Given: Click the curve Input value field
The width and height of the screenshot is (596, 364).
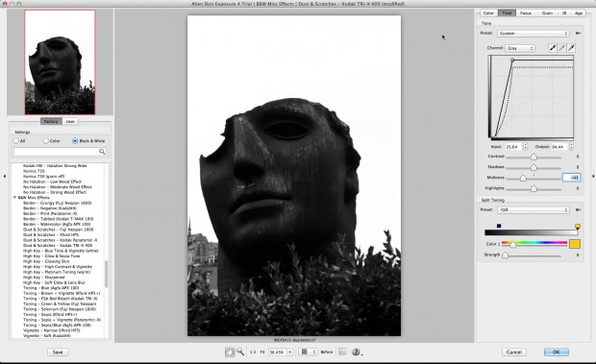Looking at the screenshot, I should coord(513,147).
